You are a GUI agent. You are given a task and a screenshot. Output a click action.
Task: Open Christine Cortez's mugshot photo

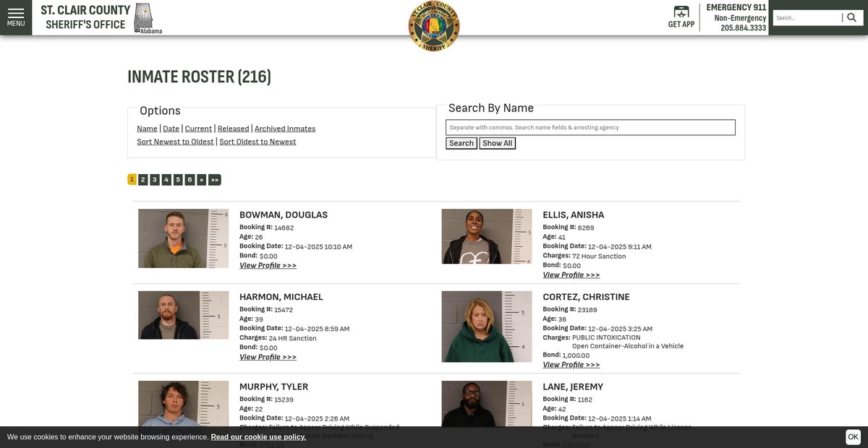tap(487, 327)
